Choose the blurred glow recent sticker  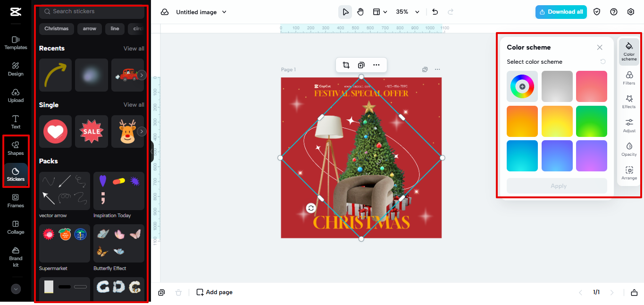[x=92, y=75]
